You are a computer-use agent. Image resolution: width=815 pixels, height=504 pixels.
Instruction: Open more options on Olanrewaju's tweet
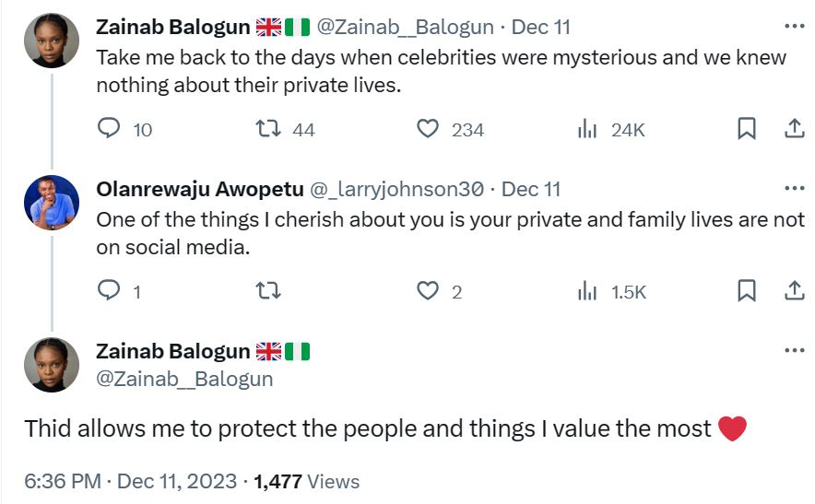[794, 189]
